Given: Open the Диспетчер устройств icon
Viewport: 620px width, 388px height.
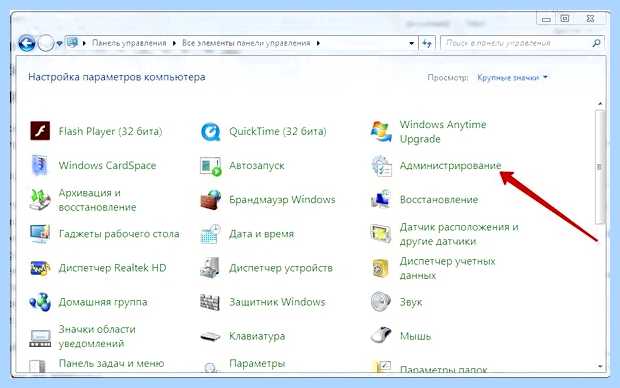Looking at the screenshot, I should [210, 268].
